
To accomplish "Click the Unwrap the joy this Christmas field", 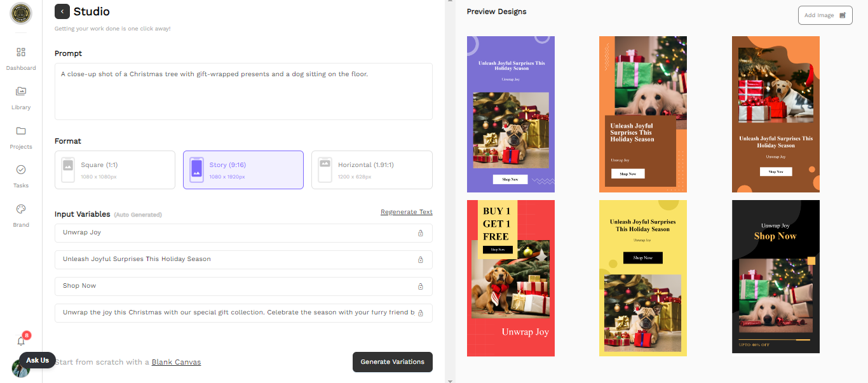I will 243,313.
